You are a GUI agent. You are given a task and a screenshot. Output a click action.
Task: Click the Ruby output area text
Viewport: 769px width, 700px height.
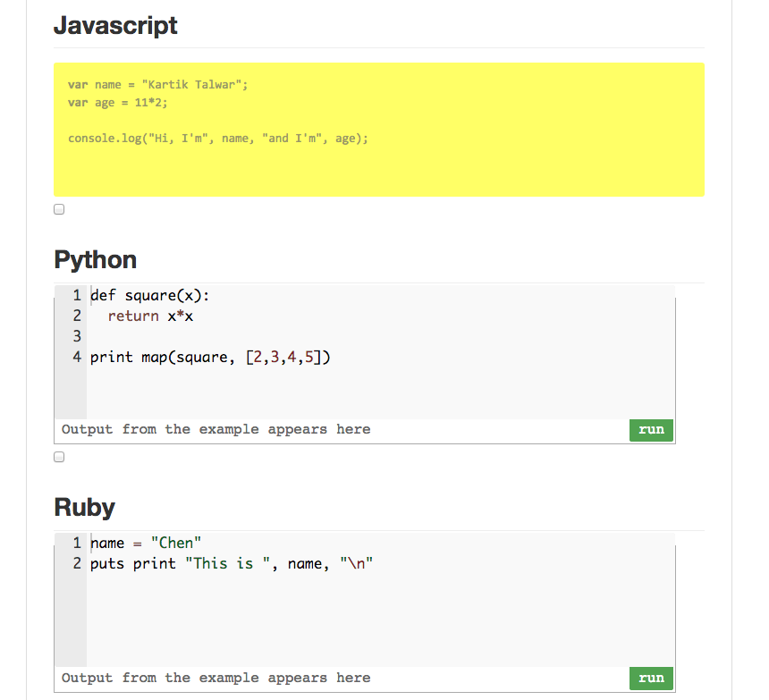point(215,679)
